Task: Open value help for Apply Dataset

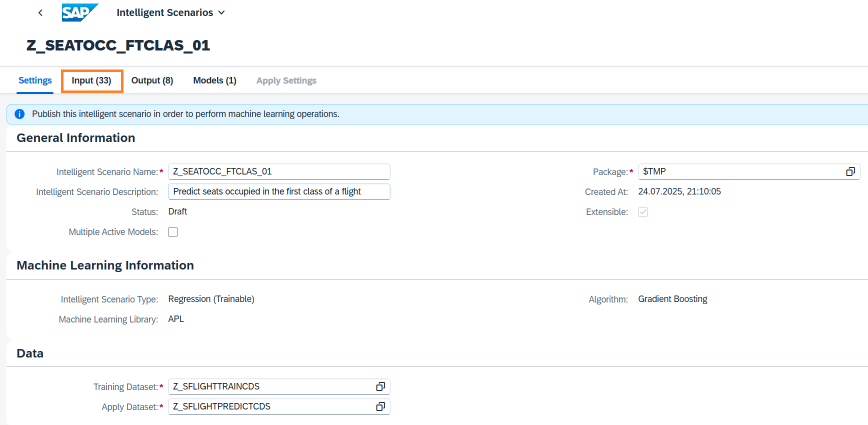Action: coord(380,406)
